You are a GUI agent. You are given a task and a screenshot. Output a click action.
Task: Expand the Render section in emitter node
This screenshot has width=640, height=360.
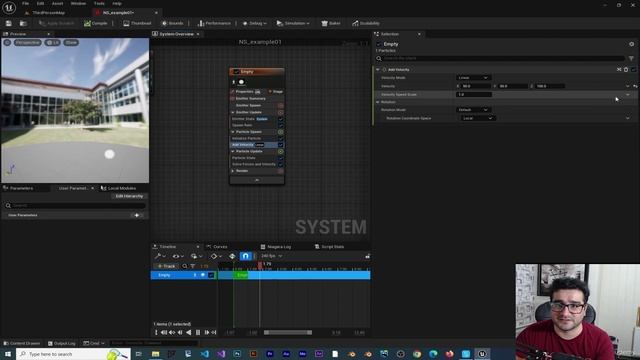233,171
